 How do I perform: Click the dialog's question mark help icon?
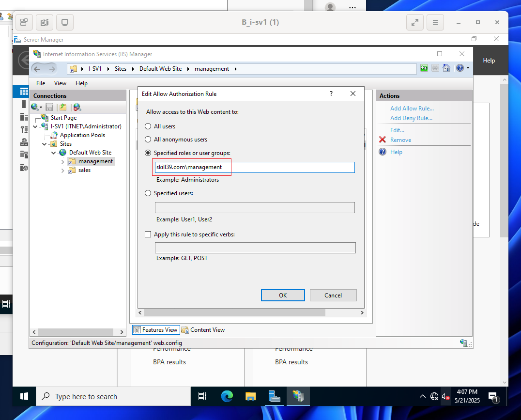pos(331,94)
